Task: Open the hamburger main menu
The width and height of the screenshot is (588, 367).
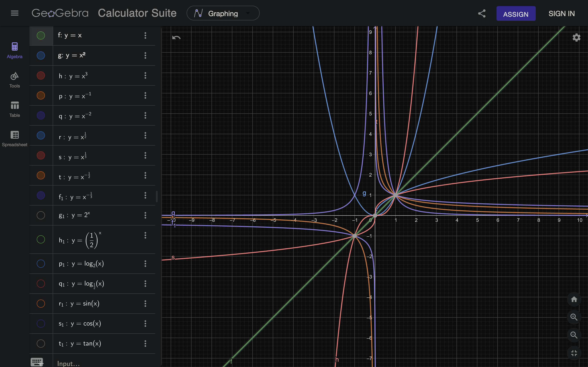Action: 14,13
